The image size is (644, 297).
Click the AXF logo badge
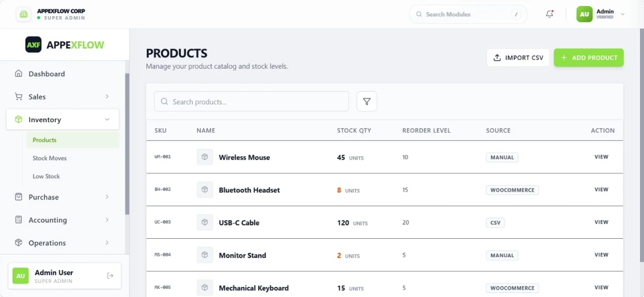34,44
